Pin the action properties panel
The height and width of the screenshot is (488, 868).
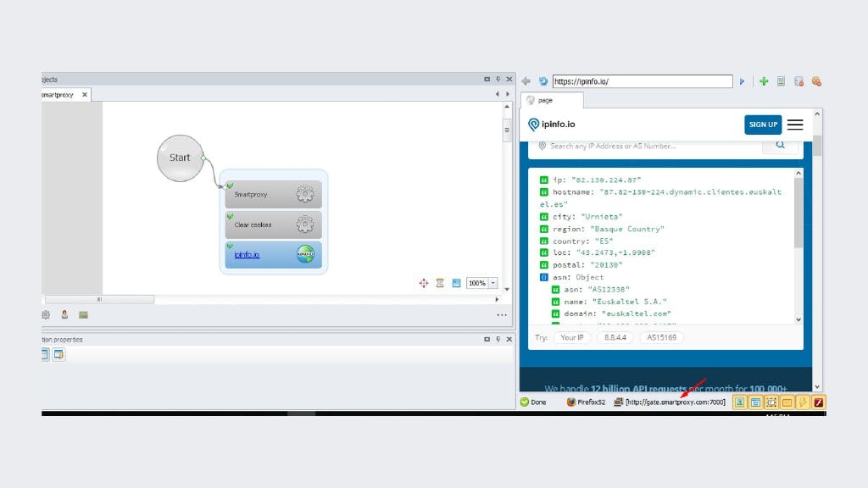pos(498,339)
